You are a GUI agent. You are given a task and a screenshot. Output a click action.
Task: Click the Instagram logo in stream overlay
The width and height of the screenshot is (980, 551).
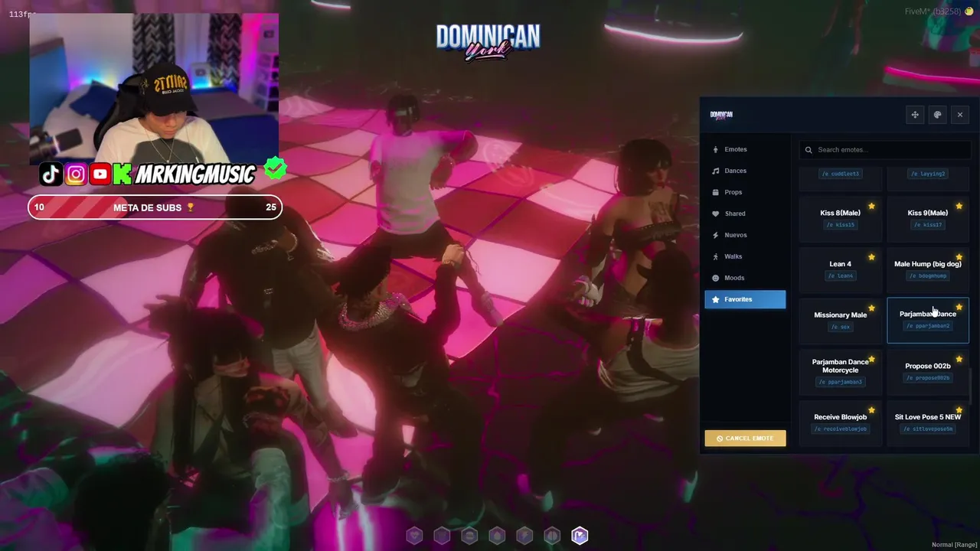point(76,174)
